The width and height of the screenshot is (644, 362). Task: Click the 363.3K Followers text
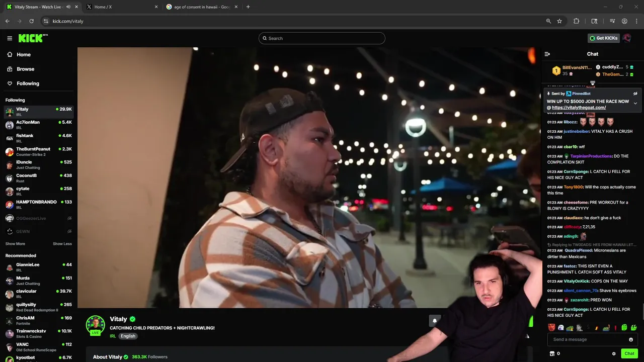tap(149, 357)
